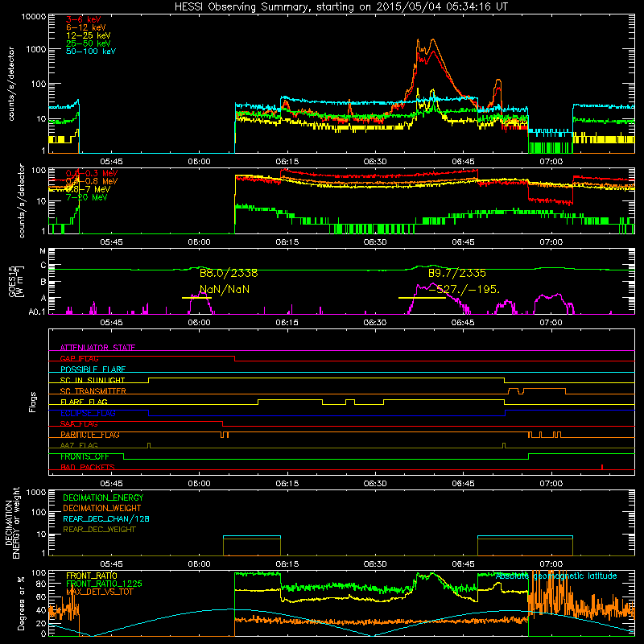
Task: Click the Degrees or % axis title
Action: click(21, 603)
